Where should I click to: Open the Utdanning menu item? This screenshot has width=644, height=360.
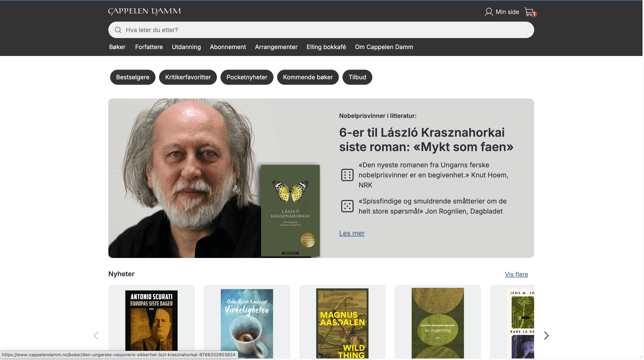pos(186,47)
